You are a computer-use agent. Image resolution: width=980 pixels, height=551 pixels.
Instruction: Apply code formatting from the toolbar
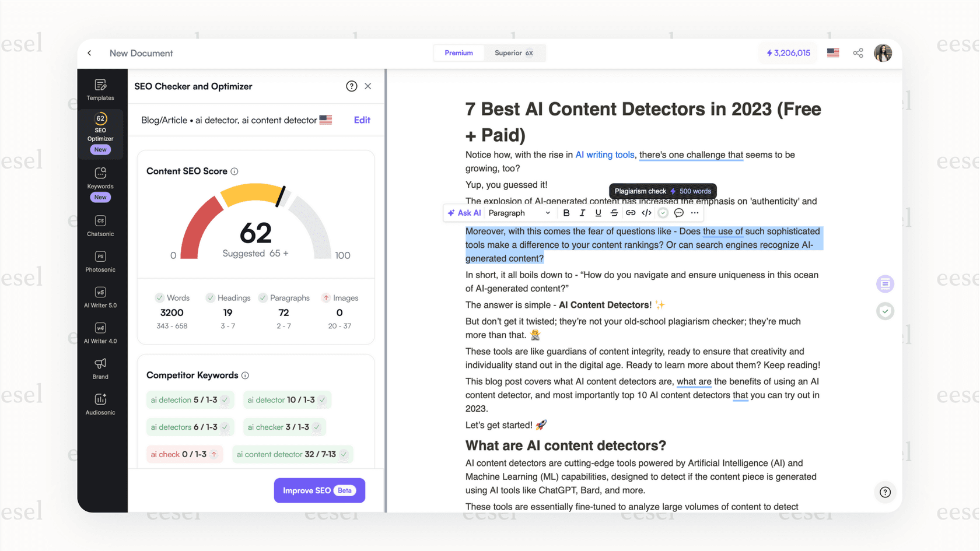(x=646, y=213)
